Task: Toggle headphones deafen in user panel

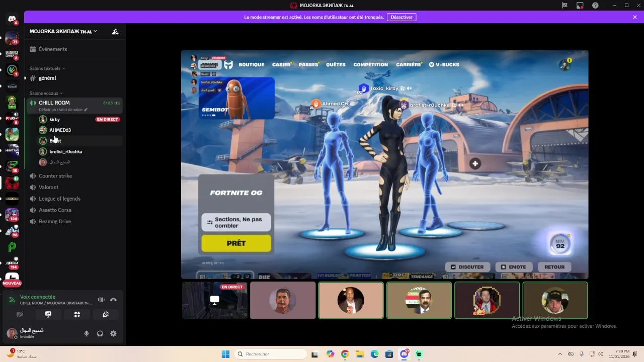Action: [100, 333]
